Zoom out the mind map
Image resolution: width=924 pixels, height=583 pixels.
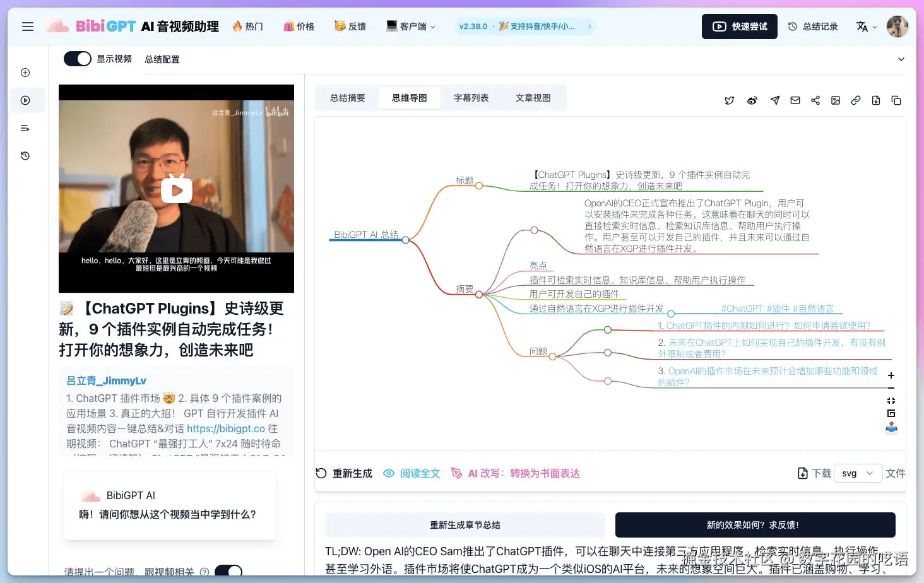891,388
